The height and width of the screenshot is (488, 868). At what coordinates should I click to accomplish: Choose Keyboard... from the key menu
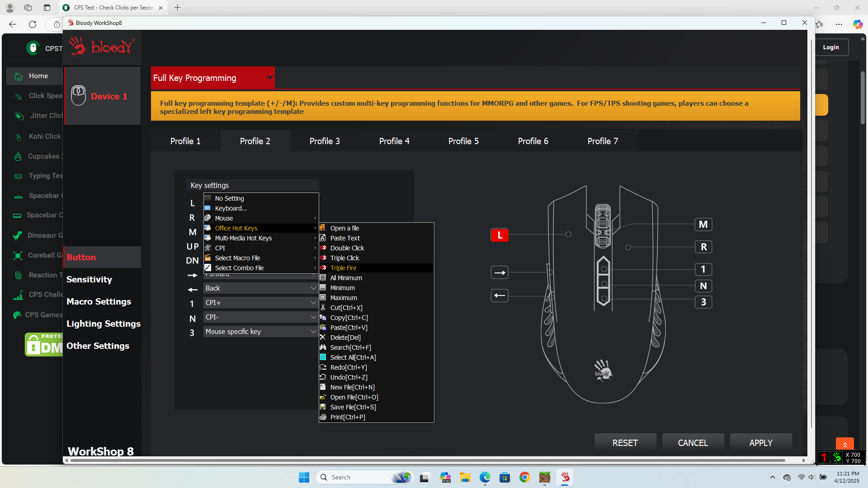[x=261, y=208]
